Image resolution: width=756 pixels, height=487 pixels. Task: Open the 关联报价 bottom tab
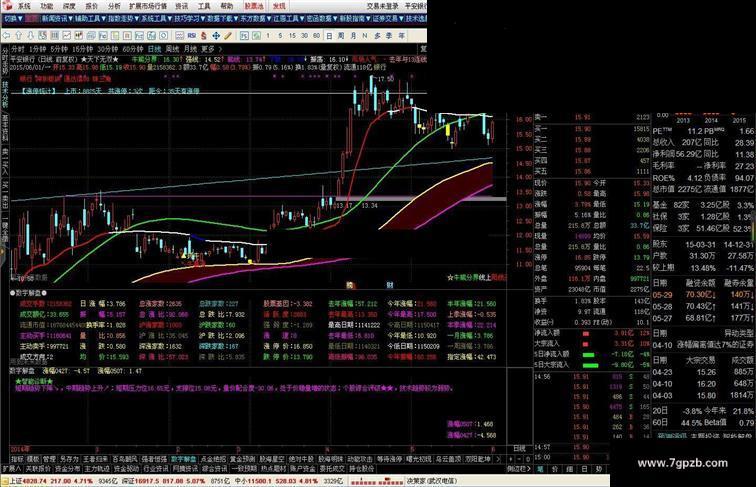[x=38, y=468]
